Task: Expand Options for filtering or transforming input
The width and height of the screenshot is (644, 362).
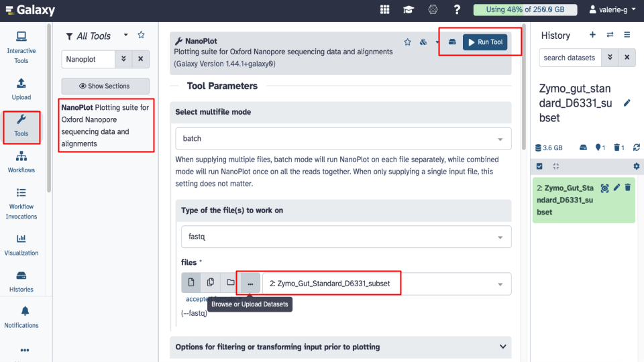Action: pos(343,347)
